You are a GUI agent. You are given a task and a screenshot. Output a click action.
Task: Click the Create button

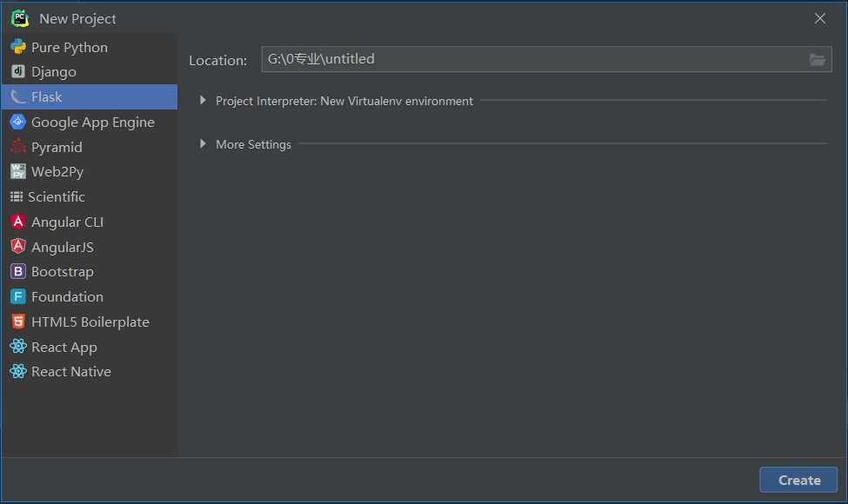pyautogui.click(x=798, y=480)
